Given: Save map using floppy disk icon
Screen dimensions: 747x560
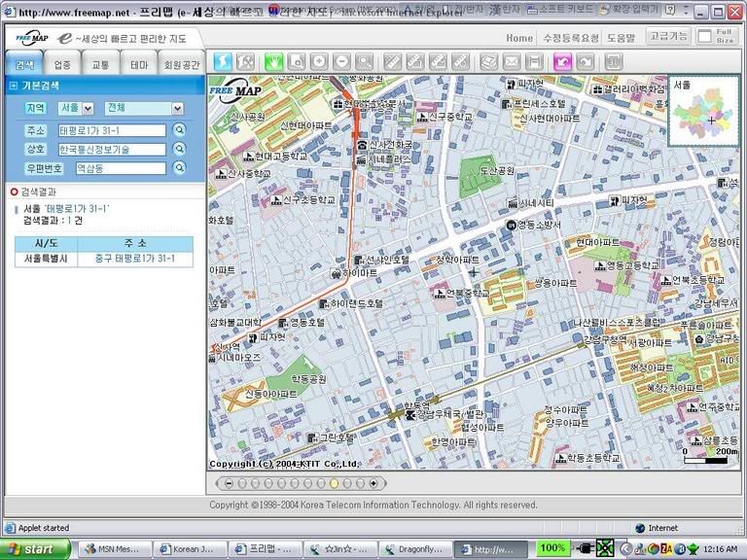Looking at the screenshot, I should (x=534, y=61).
